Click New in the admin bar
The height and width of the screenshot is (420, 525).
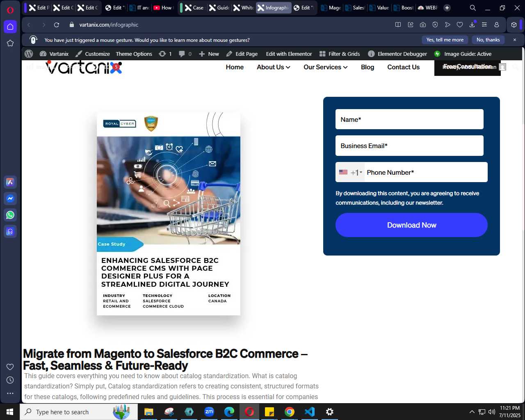coord(209,54)
